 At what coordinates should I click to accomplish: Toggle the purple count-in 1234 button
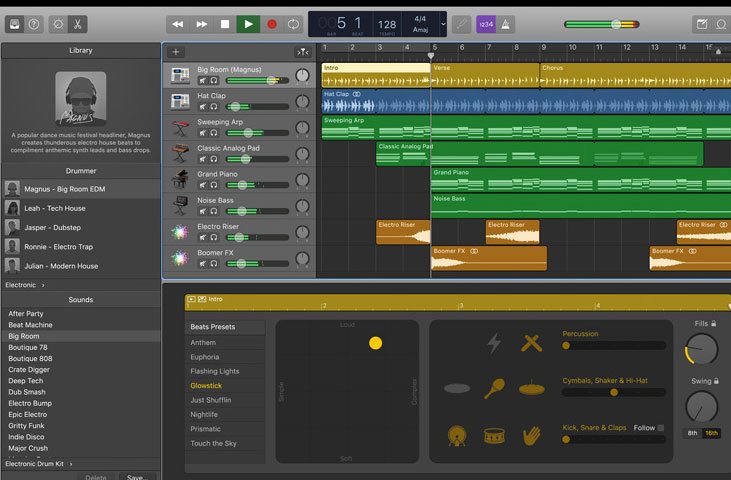coord(485,23)
